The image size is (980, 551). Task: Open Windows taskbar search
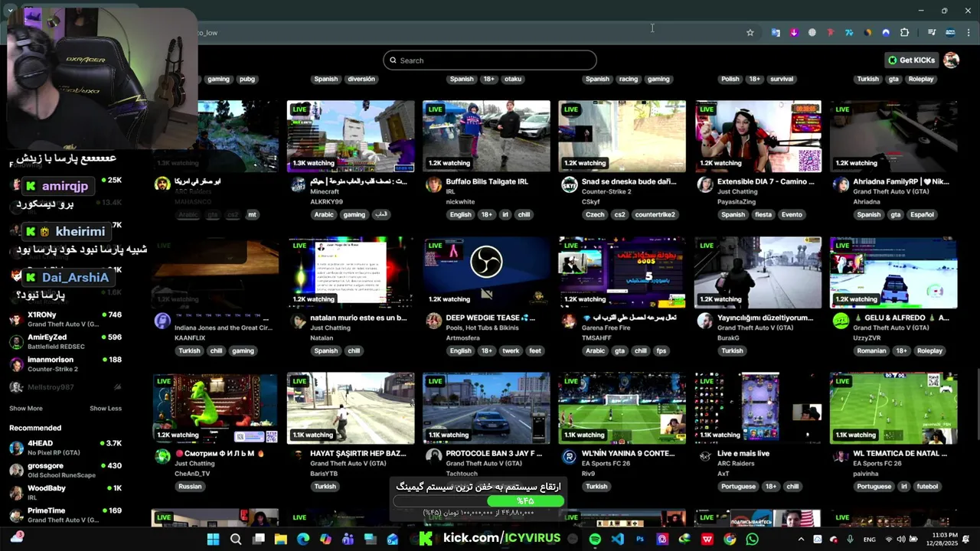tap(236, 540)
